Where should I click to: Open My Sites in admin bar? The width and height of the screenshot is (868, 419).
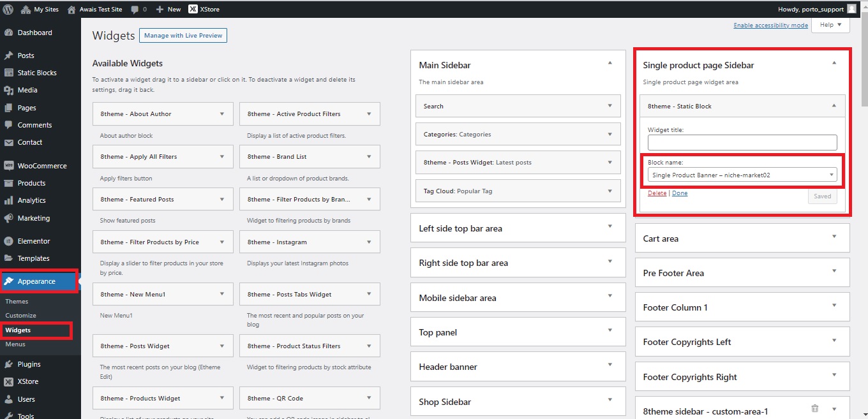[x=40, y=9]
